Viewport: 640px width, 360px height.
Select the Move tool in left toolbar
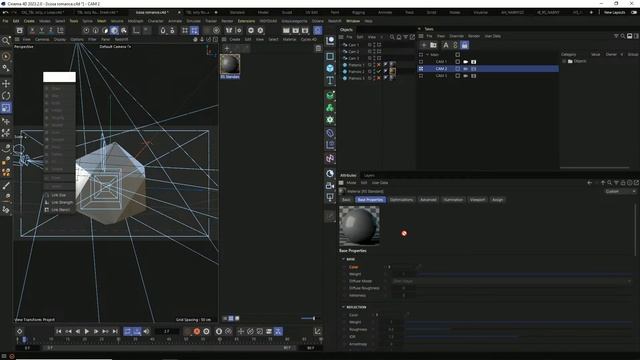(6, 83)
